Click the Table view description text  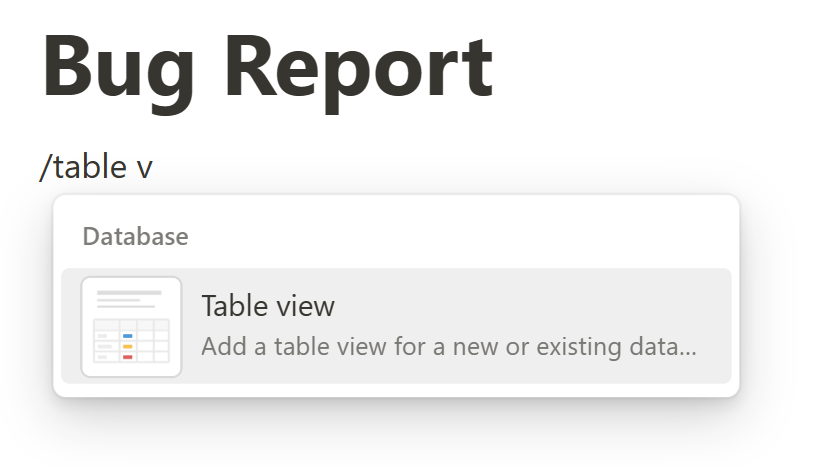pos(448,348)
